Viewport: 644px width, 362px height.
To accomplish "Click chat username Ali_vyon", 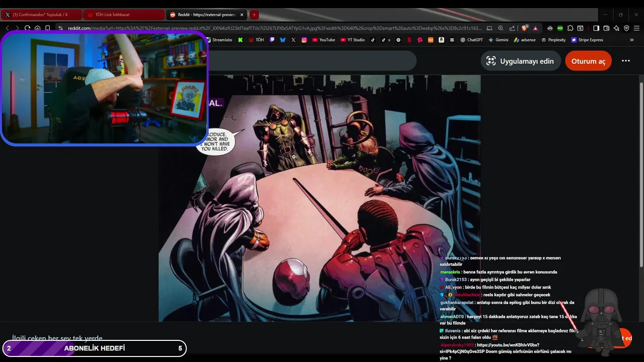I will pyautogui.click(x=453, y=288).
